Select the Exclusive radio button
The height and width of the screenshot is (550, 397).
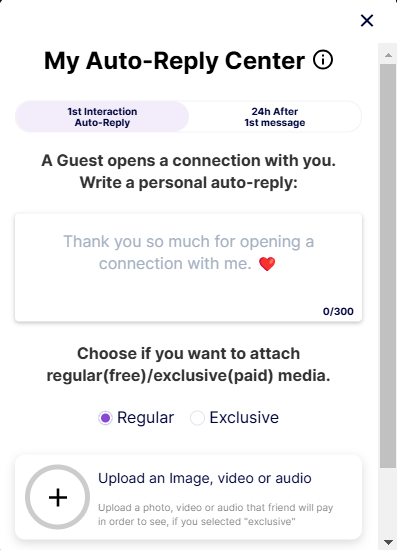(197, 418)
